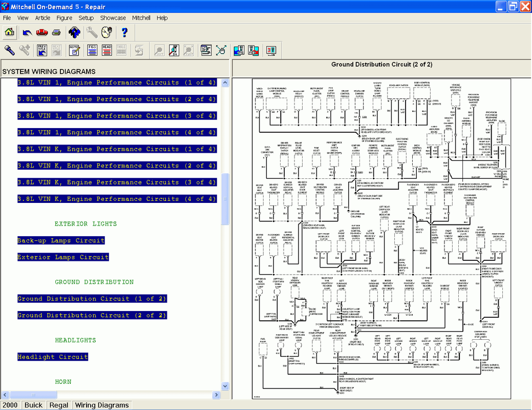Viewport: 532px width, 410px height.
Task: Click the zoom IN magnifier icon
Action: pyautogui.click(x=174, y=50)
